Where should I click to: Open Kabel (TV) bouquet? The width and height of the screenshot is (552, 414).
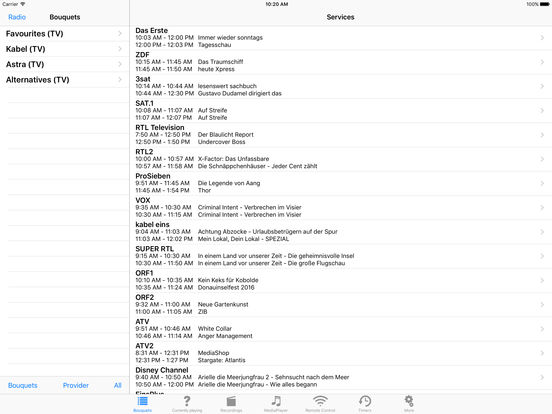pos(65,49)
